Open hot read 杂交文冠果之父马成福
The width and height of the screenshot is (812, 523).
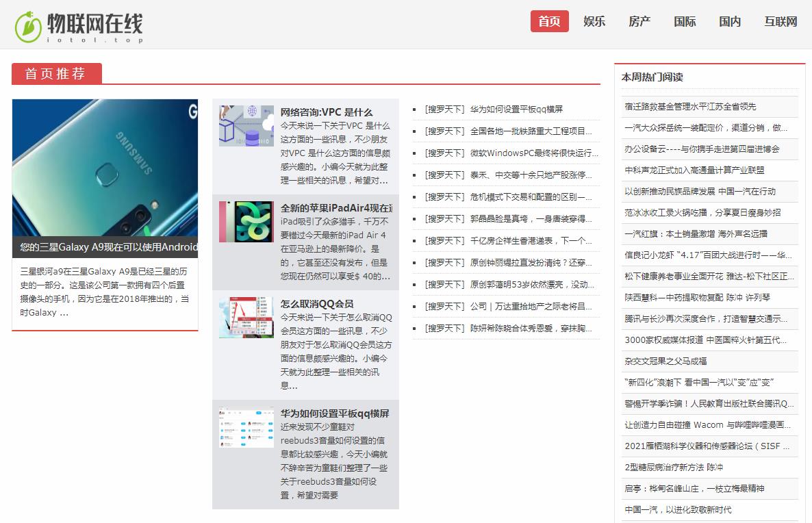tap(666, 361)
